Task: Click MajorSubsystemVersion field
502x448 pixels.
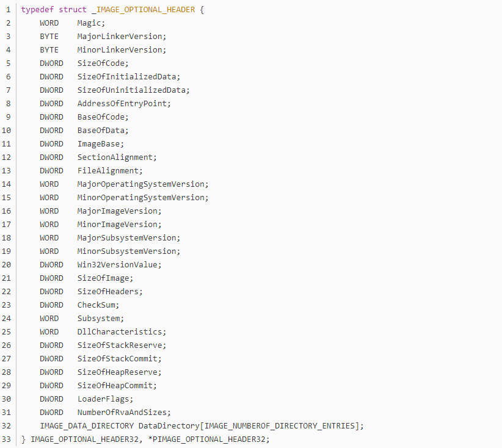Action: point(126,238)
